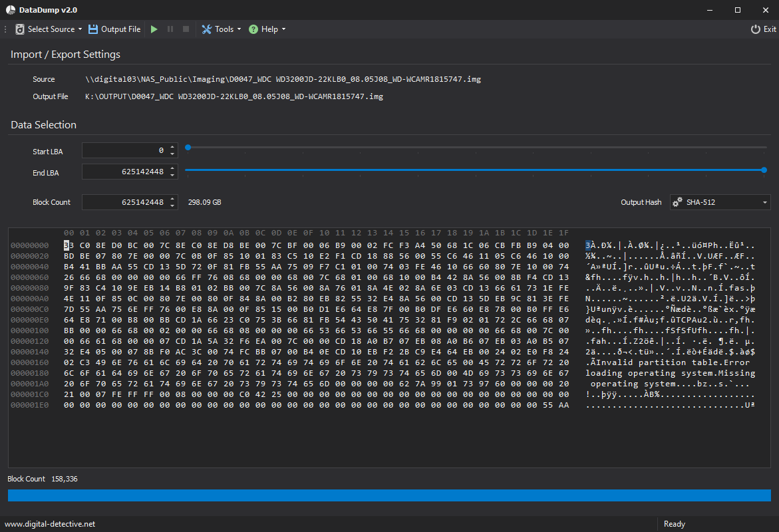The width and height of the screenshot is (779, 532).
Task: Select hex row offset 000001E0
Action: tap(30, 406)
